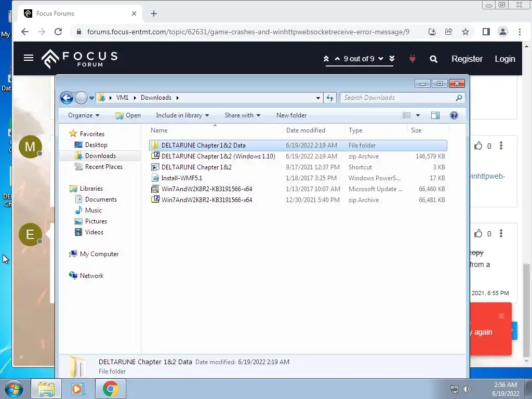The height and width of the screenshot is (399, 532).
Task: Click the red plug connection icon
Action: (412, 59)
